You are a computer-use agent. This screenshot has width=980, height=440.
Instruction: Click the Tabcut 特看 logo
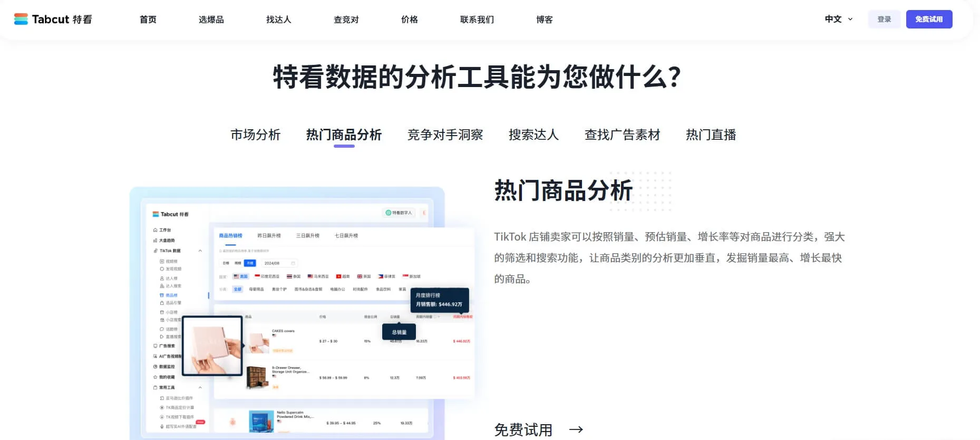[53, 20]
